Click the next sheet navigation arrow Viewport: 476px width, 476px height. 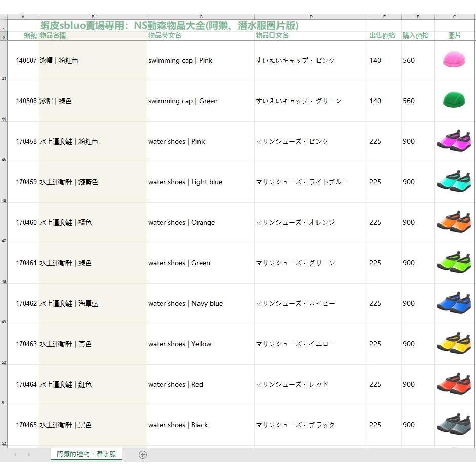29,454
